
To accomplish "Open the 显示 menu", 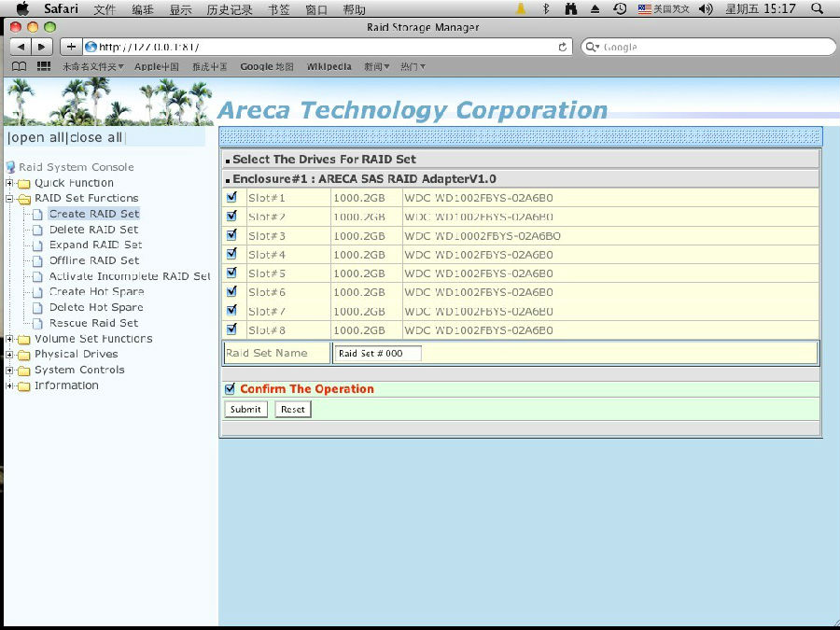I will coord(180,9).
